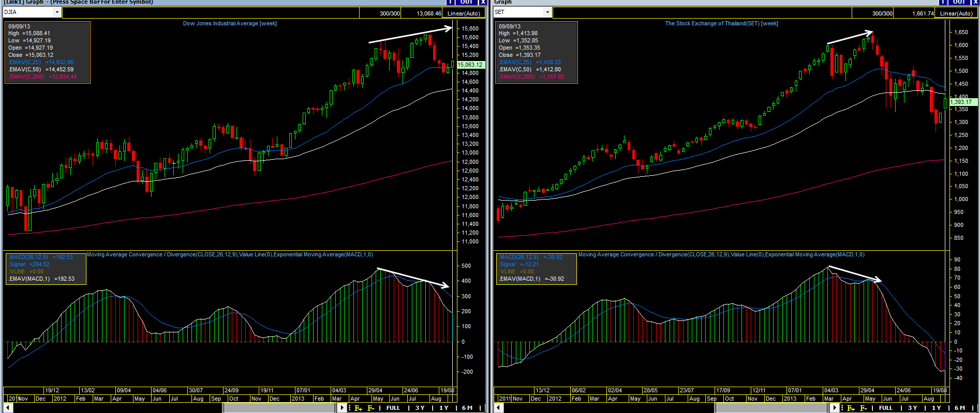
Task: Click the F+ zoom-in icon in SET graph
Action: [851, 408]
